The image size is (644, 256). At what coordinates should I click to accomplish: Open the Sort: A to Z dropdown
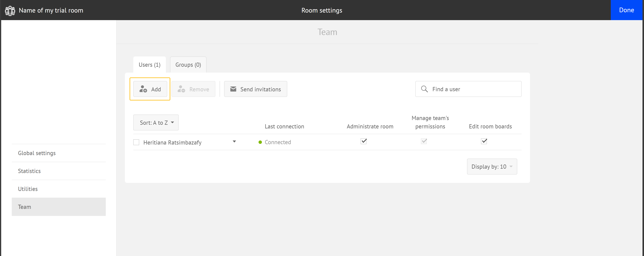[x=156, y=122]
